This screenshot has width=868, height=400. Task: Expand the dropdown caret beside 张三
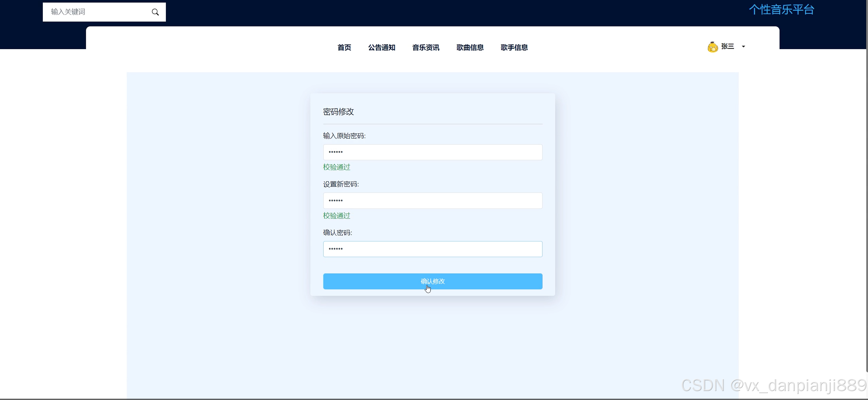point(743,46)
